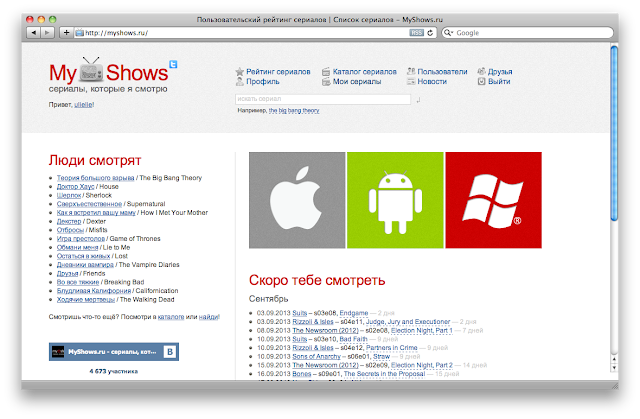Viewport: 640px width, 419px height.
Task: Open Теория большого взрыва link
Action: click(96, 178)
